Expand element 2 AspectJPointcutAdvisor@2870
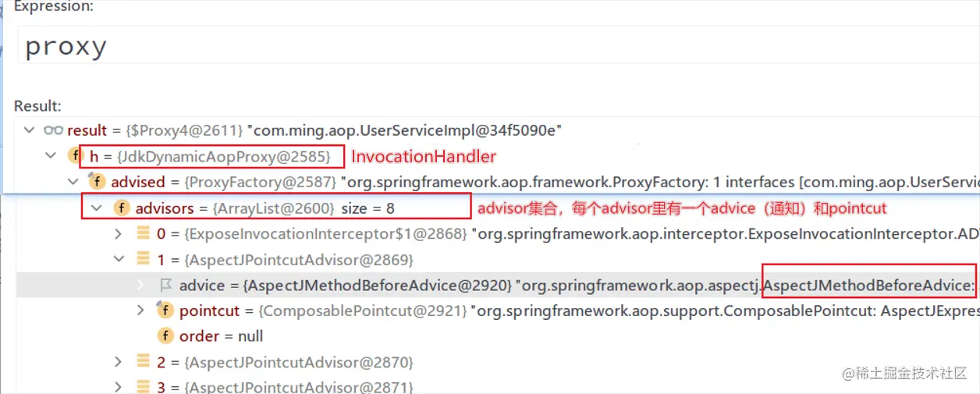 (x=119, y=362)
